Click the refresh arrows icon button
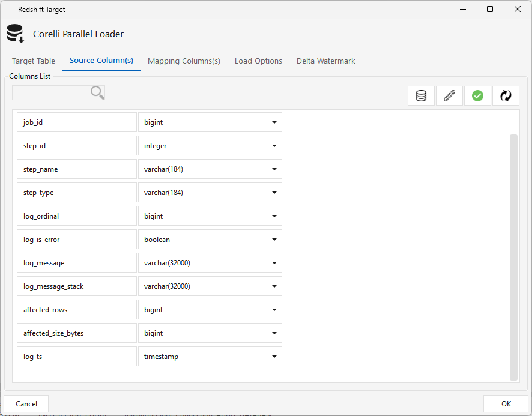 click(x=506, y=95)
